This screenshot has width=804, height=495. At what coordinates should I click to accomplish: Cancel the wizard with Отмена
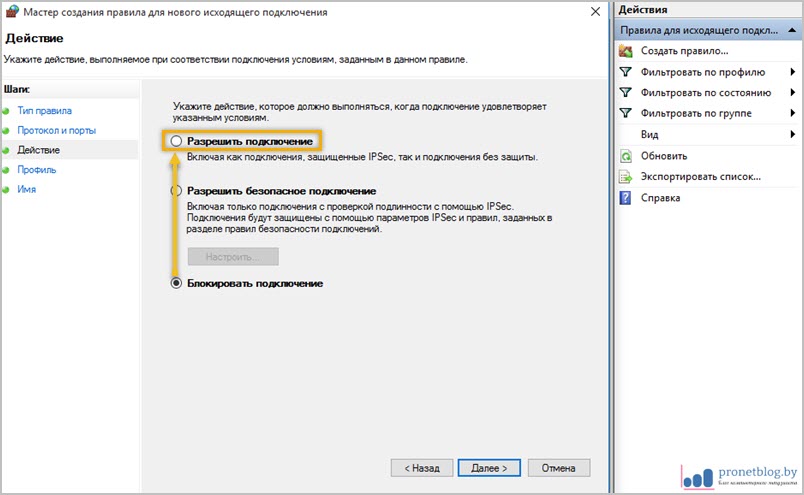558,467
